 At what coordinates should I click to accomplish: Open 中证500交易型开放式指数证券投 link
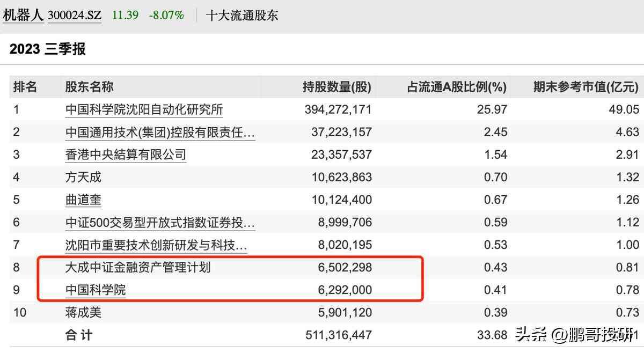[160, 223]
